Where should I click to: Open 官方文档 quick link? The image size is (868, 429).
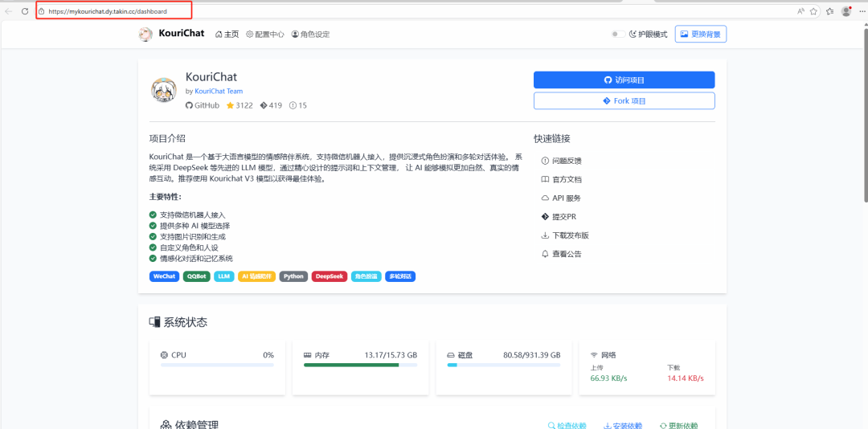[x=561, y=179]
